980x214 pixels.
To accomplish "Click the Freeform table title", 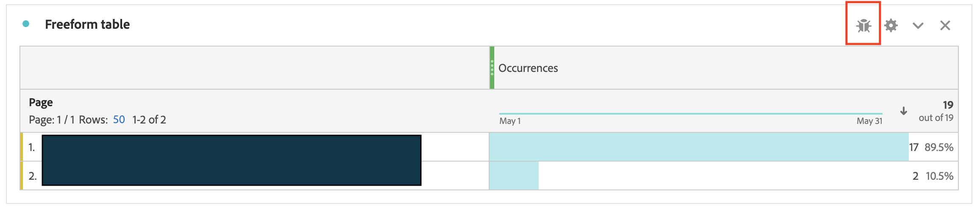I will coord(87,25).
